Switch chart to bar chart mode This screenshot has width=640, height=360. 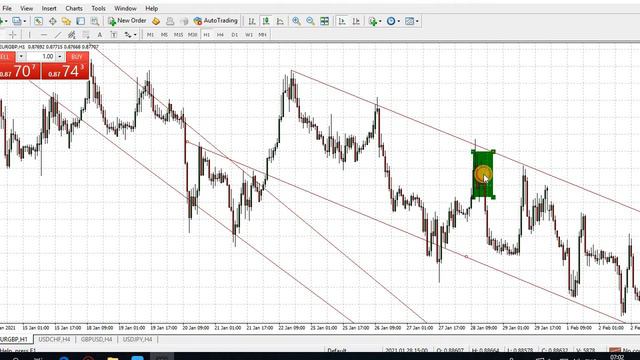coord(252,21)
